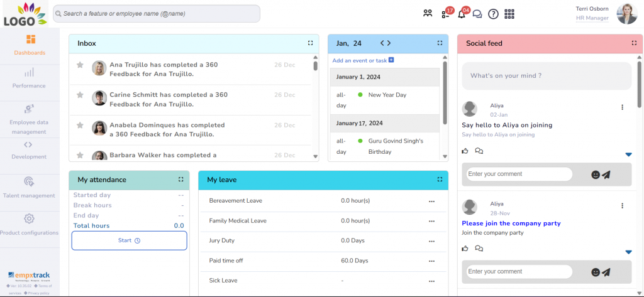644x297 pixels.
Task: Open the Privacy policy link in footer
Action: [38, 293]
